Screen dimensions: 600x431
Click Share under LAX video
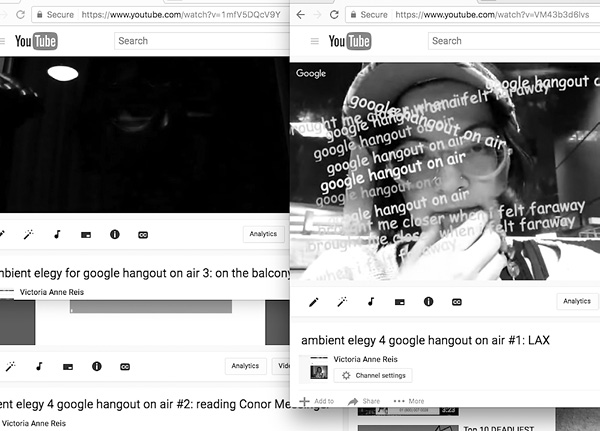pos(364,401)
